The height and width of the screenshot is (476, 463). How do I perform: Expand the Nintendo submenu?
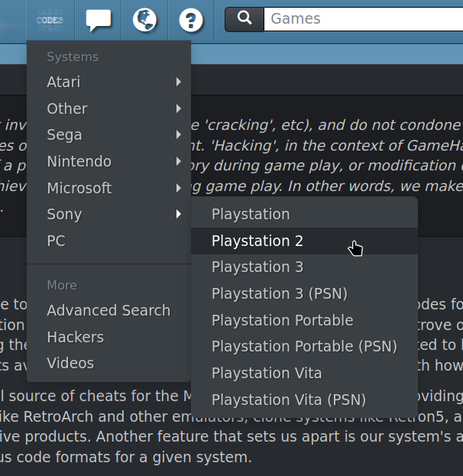pos(108,161)
